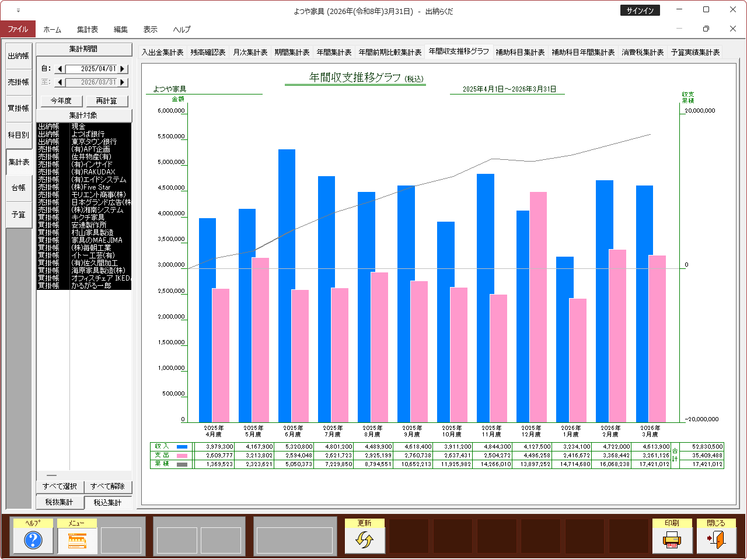Click the 今年度 button
This screenshot has width=747, height=560.
(x=61, y=101)
